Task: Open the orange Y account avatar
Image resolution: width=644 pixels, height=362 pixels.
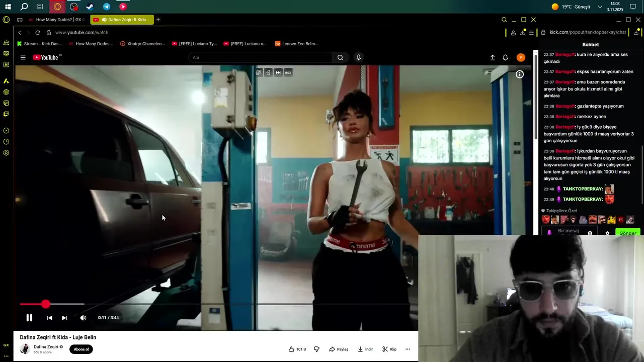Action: click(x=521, y=58)
